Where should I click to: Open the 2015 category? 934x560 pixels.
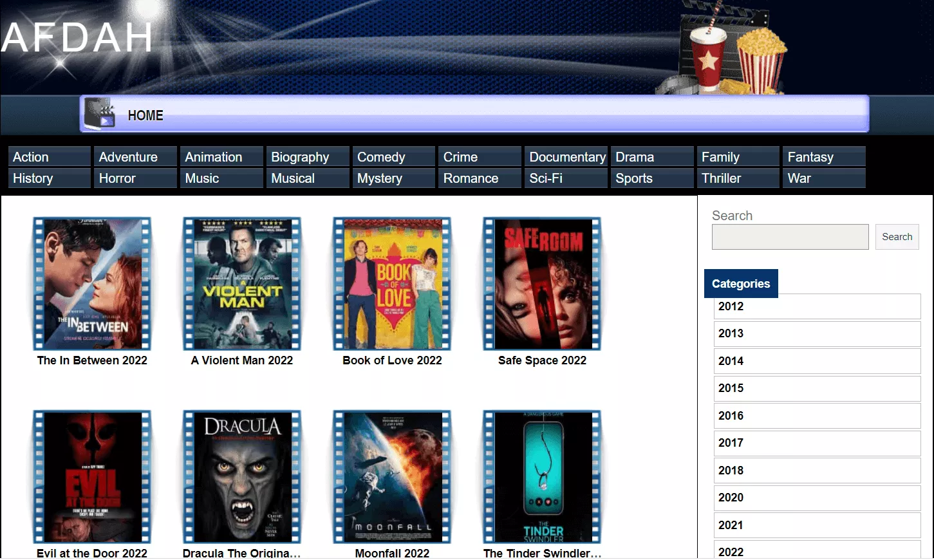(x=817, y=388)
